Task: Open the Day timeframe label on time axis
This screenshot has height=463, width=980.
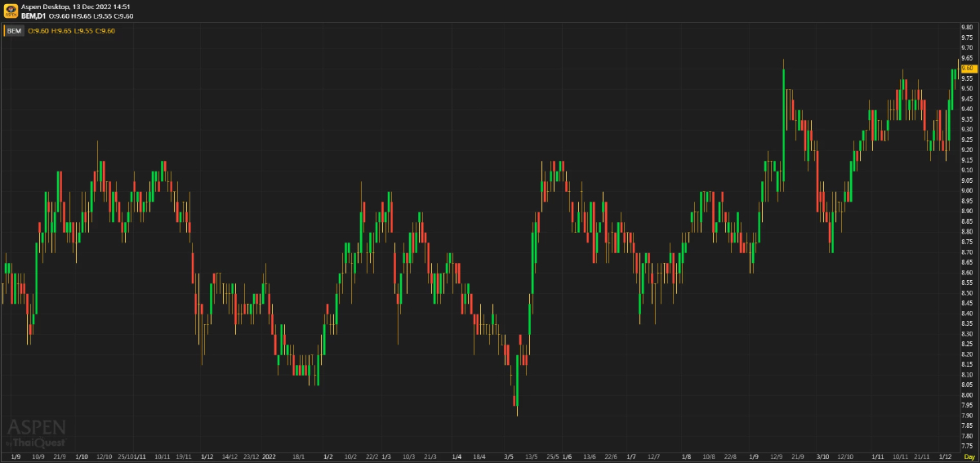Action: tap(969, 456)
